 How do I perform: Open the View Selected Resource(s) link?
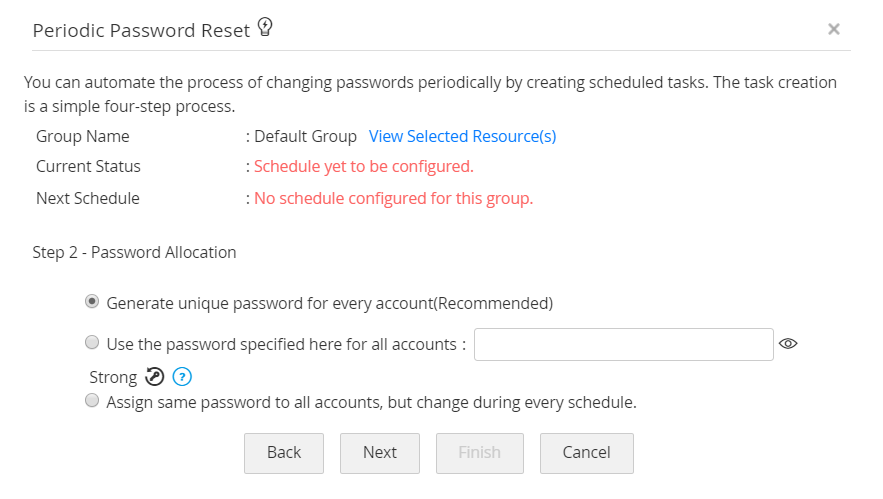(462, 136)
